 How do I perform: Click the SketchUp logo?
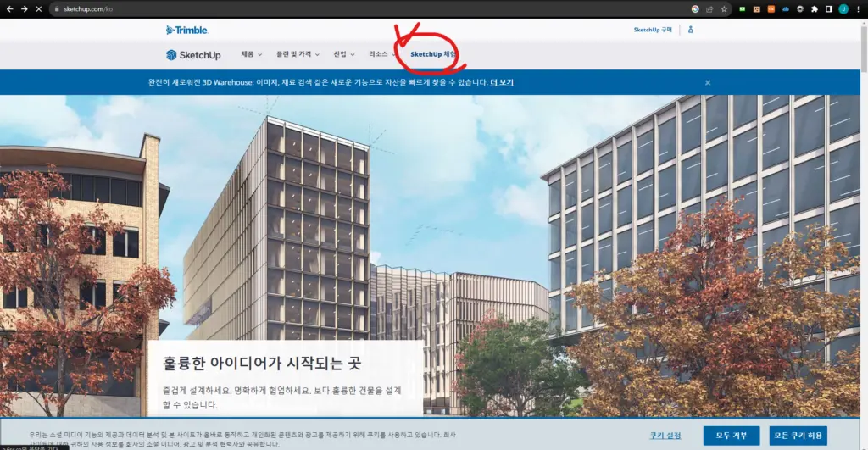pos(193,55)
